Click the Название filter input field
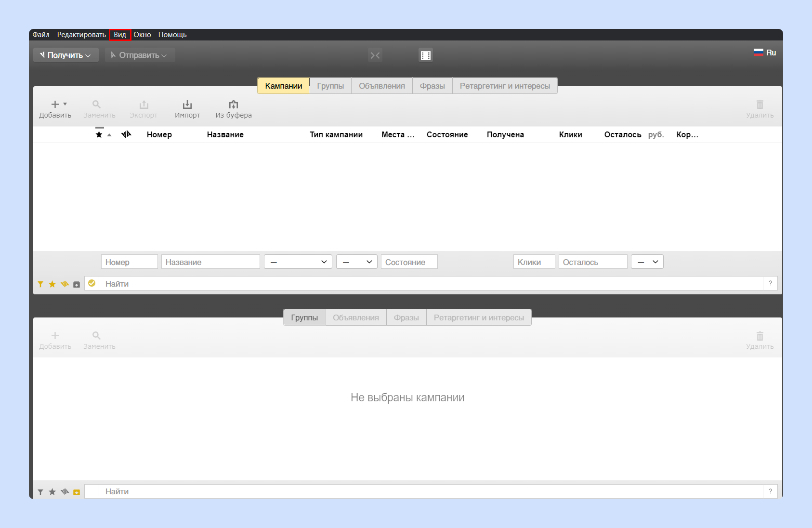This screenshot has height=528, width=812. click(210, 262)
